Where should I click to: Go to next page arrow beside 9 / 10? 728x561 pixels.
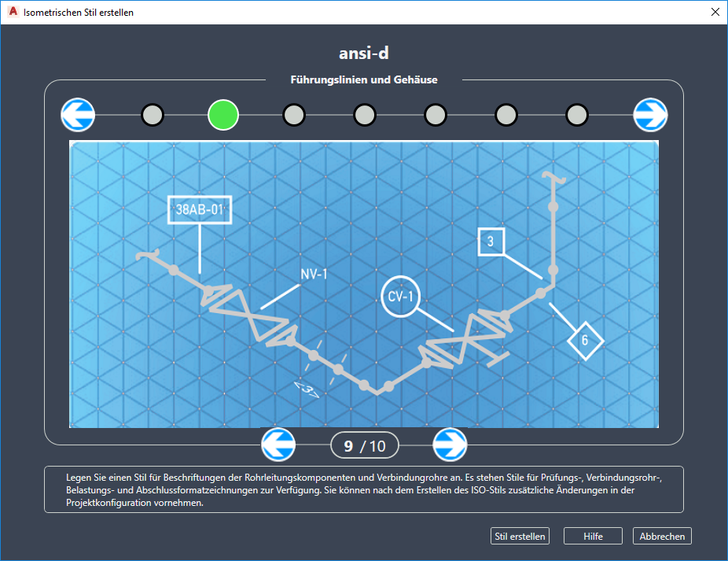click(450, 445)
